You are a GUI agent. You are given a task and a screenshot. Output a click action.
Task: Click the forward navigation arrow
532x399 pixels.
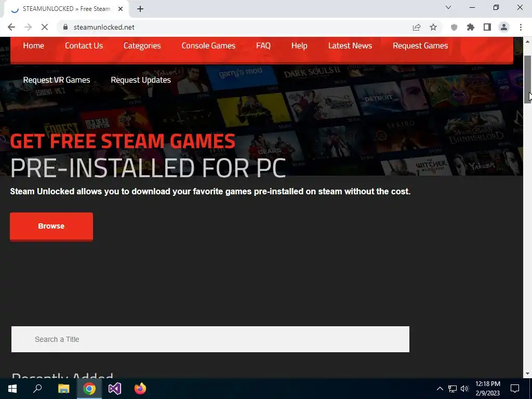[28, 27]
